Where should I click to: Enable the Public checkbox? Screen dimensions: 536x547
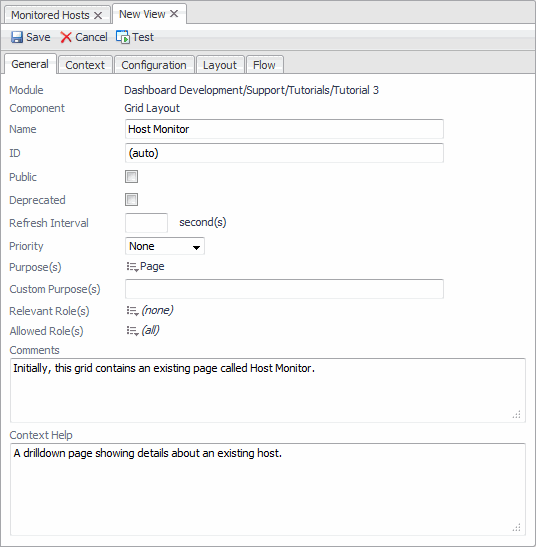pos(132,177)
